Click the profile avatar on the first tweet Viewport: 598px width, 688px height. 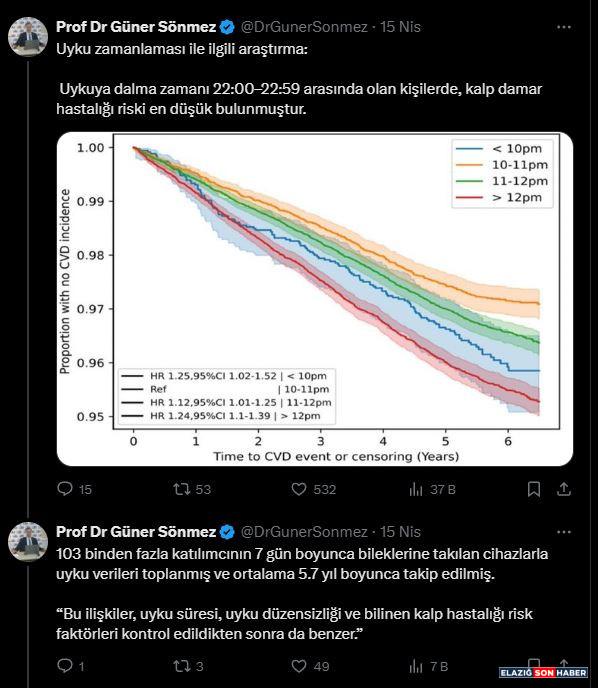(28, 37)
